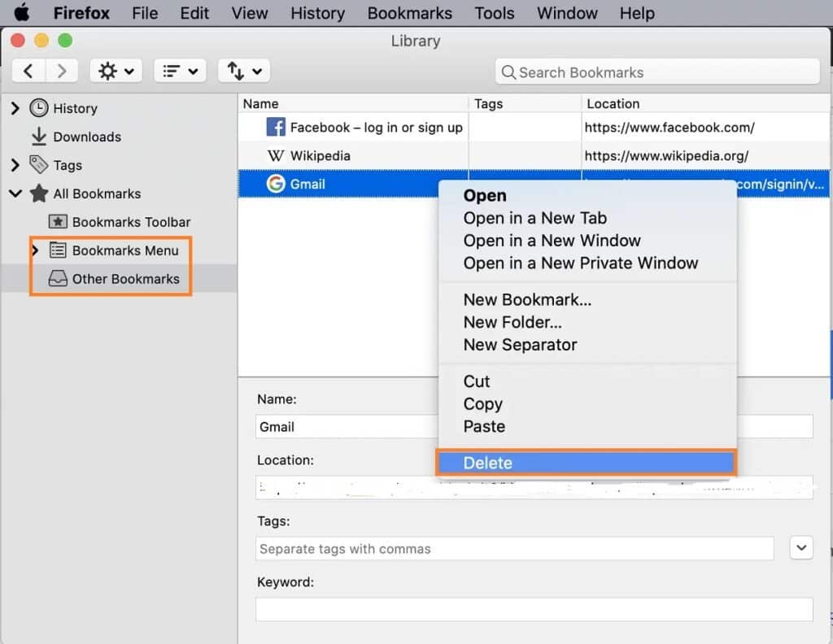The width and height of the screenshot is (833, 644).
Task: Click the facebook.com location cell
Action: point(669,128)
